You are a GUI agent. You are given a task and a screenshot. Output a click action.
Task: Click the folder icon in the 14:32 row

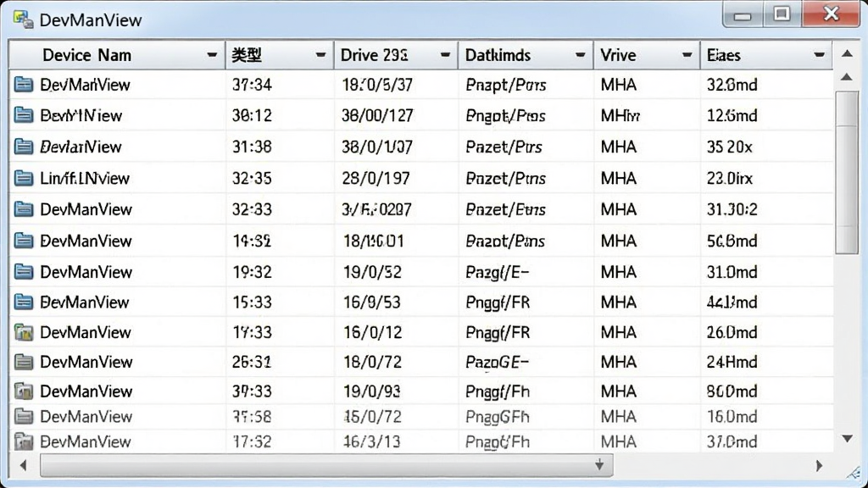[23, 241]
